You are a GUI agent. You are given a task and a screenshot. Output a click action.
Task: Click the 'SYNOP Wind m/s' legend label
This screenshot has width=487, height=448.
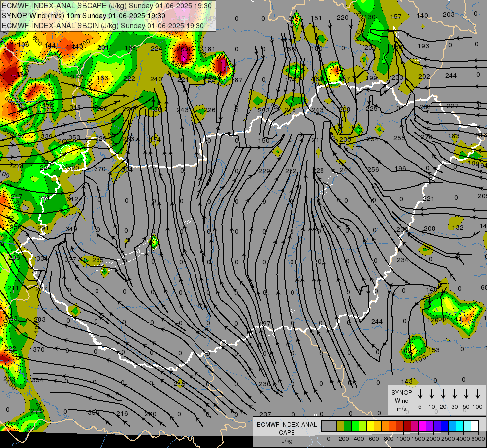401,400
